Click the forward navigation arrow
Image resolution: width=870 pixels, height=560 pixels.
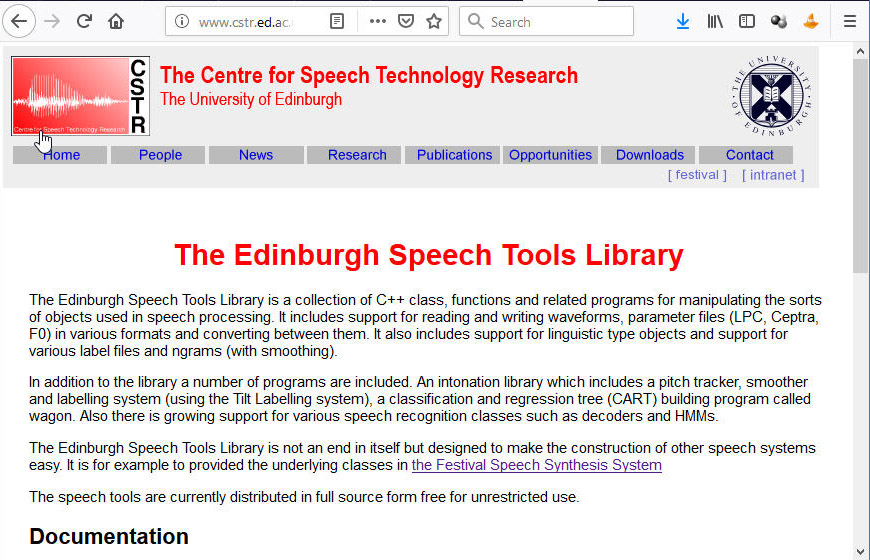52,22
